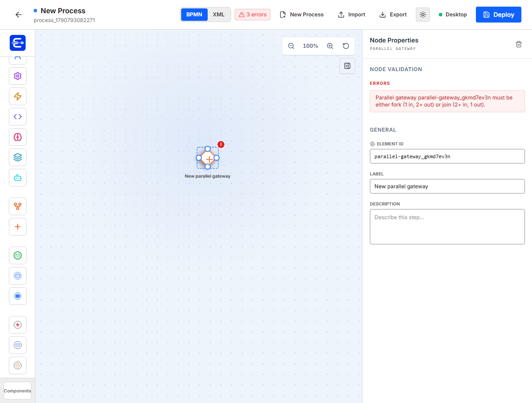Export the process
This screenshot has height=403, width=532.
(393, 15)
